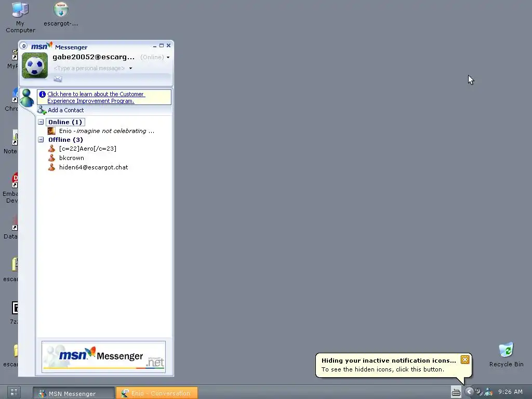Click the speaker-like tray icon
Image resolution: width=532 pixels, height=399 pixels.
[478, 392]
